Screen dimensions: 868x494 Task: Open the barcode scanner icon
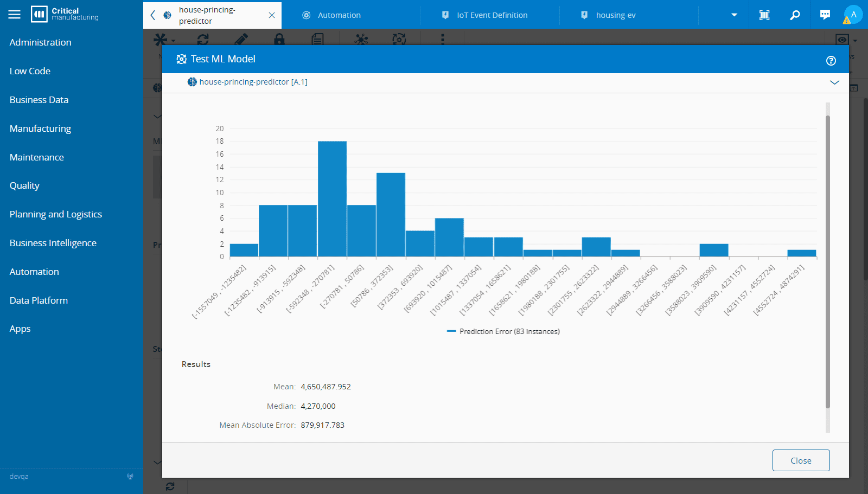pos(764,15)
